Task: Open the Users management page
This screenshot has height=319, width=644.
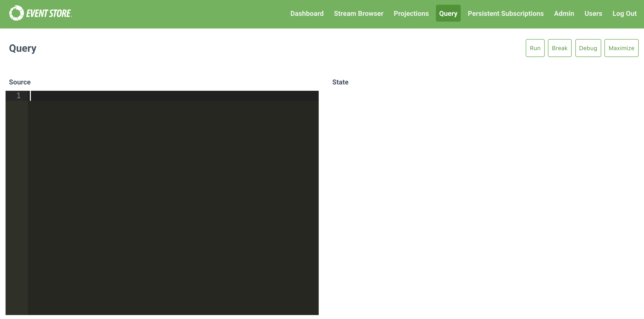Action: [x=593, y=13]
